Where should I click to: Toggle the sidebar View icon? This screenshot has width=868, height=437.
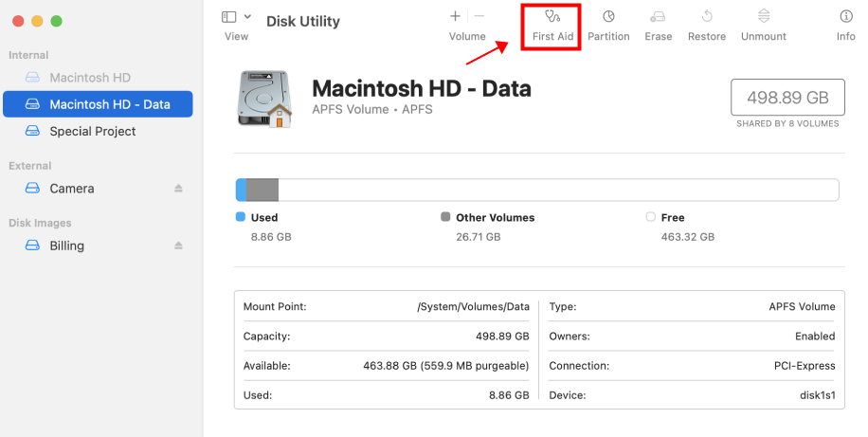point(229,16)
